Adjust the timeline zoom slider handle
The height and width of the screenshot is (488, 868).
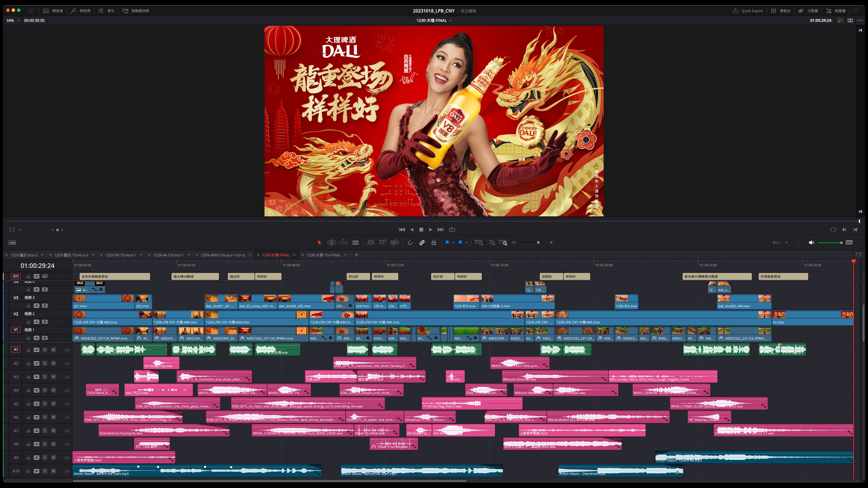coord(538,242)
